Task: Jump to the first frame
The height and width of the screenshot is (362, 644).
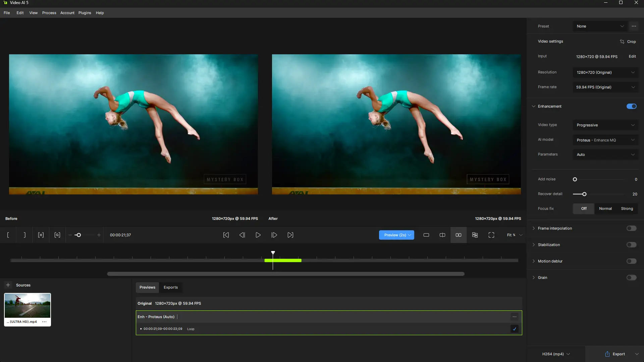Action: coord(226,235)
